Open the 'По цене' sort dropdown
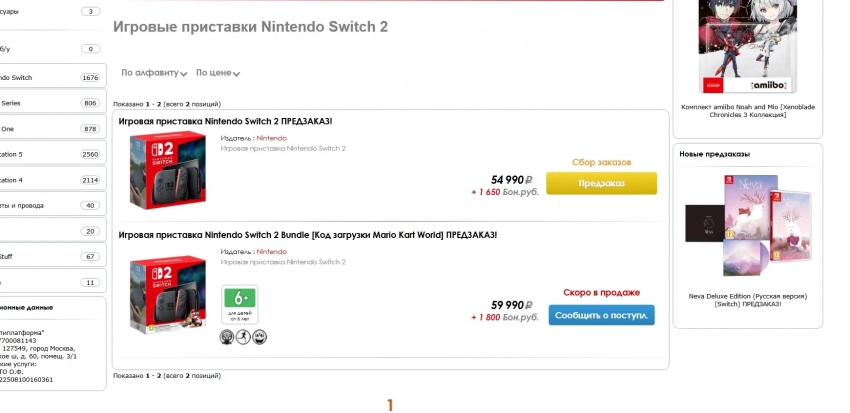 (217, 73)
